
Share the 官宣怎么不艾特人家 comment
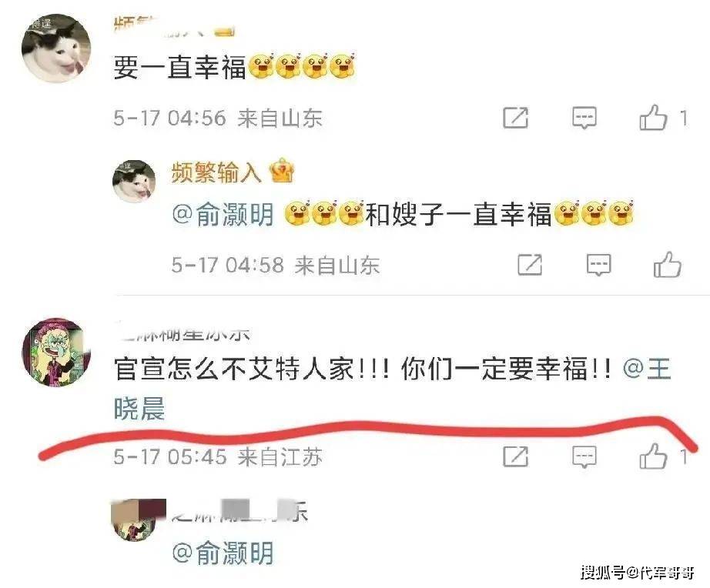click(x=516, y=456)
